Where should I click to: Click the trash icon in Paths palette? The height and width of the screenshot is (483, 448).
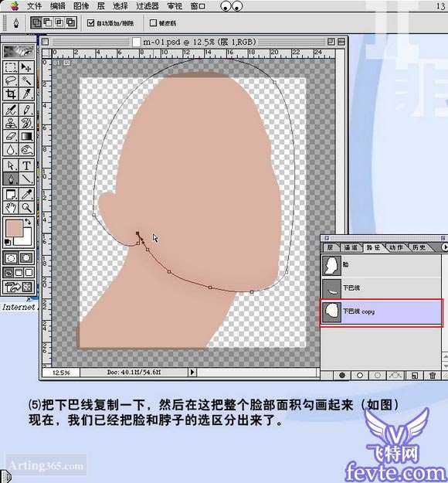coord(433,375)
